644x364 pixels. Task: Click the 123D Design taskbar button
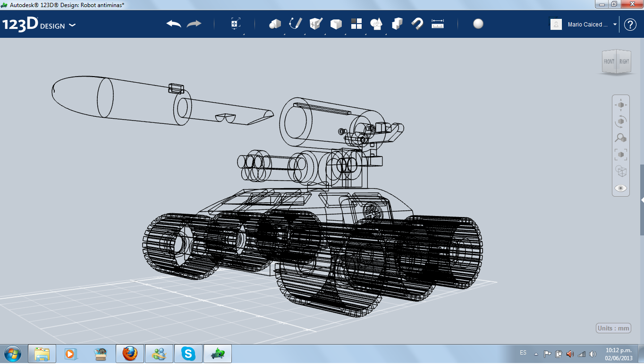[218, 354]
